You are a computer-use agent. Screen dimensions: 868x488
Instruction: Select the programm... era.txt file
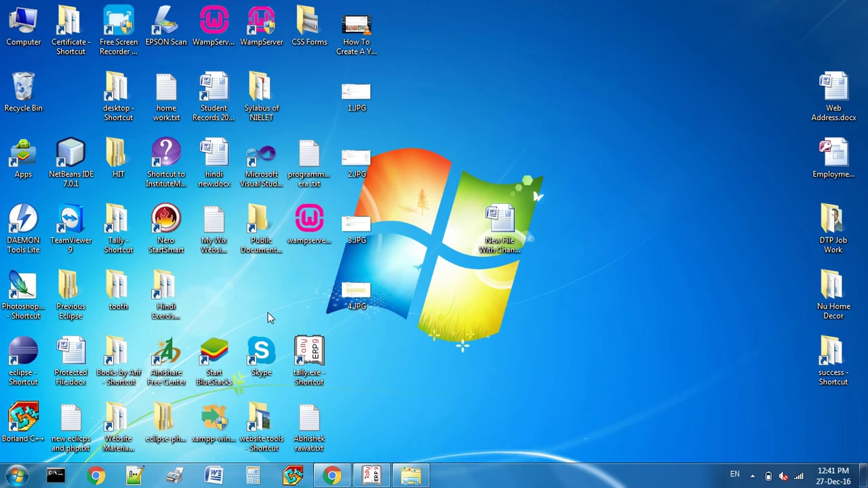[309, 163]
